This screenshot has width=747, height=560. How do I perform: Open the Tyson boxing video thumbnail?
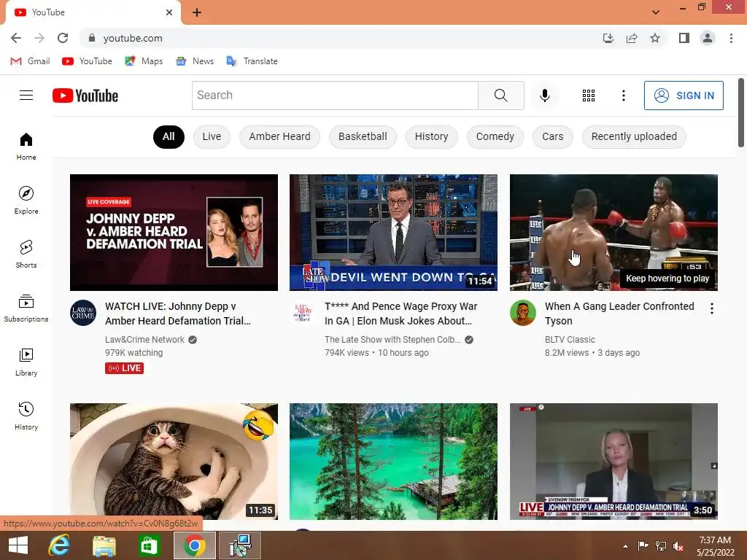click(614, 233)
